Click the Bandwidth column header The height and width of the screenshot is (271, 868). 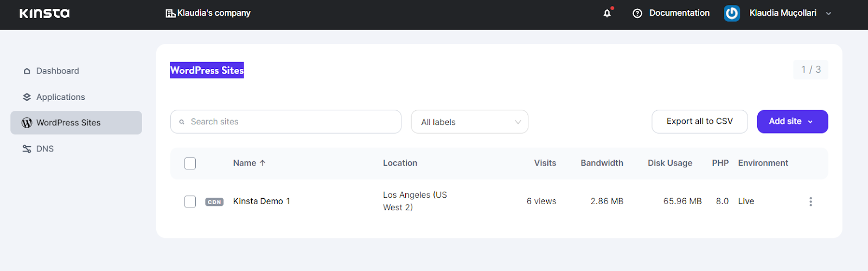point(602,163)
